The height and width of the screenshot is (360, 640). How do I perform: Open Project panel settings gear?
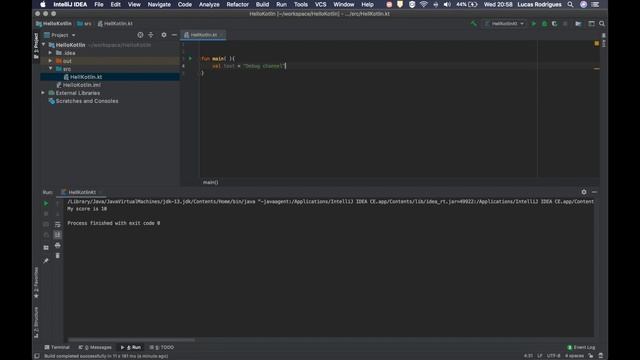pos(164,35)
